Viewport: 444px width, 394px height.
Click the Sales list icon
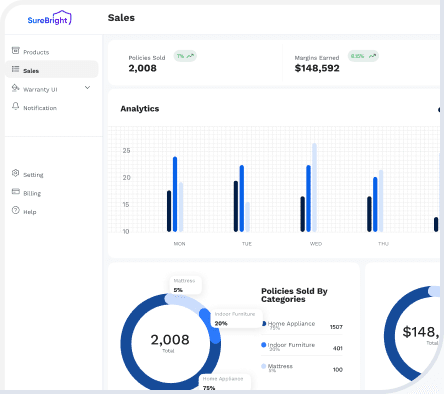[16, 69]
